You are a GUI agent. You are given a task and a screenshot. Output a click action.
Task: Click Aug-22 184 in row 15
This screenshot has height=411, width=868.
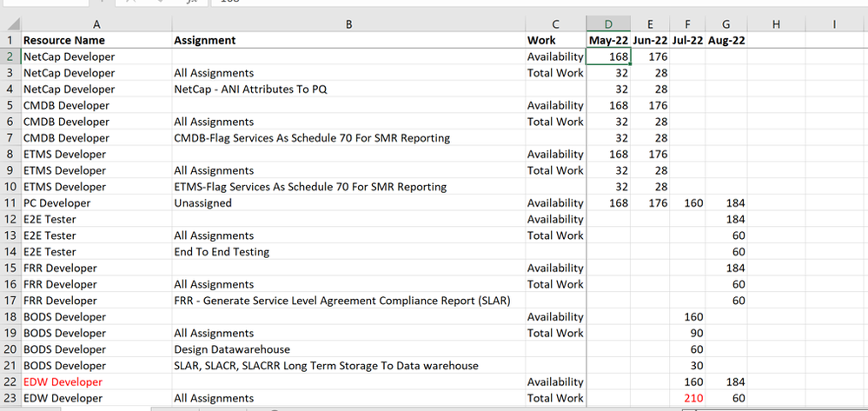726,268
